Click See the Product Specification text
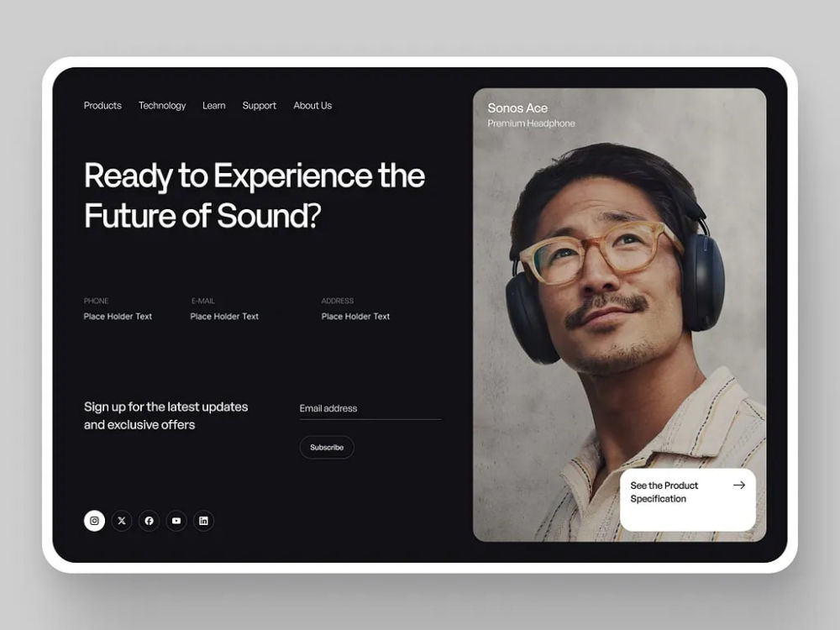Image resolution: width=840 pixels, height=630 pixels. [x=664, y=491]
